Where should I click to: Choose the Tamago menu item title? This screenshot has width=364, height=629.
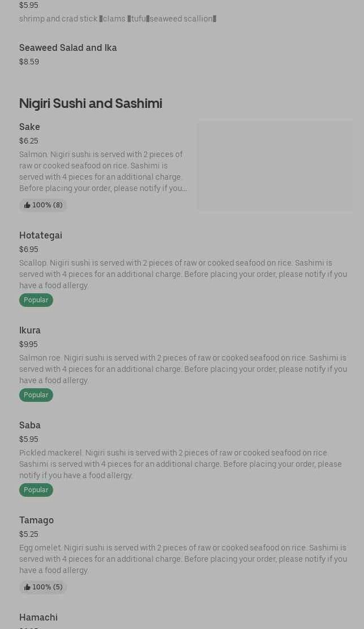[36, 520]
